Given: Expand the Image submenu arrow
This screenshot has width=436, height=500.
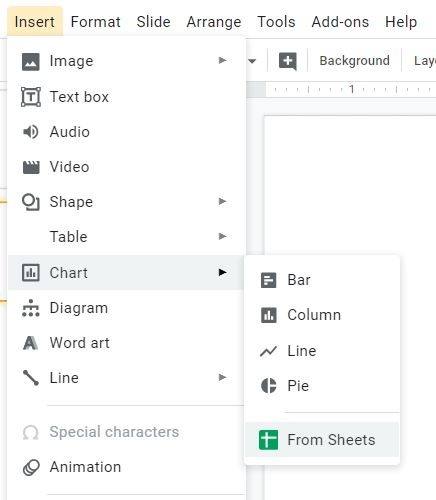Looking at the screenshot, I should pyautogui.click(x=222, y=60).
